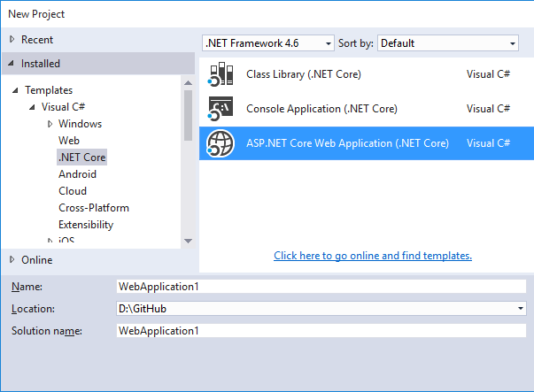Click the ASP.NET Core Web Application globe icon
This screenshot has width=534, height=392.
click(221, 143)
